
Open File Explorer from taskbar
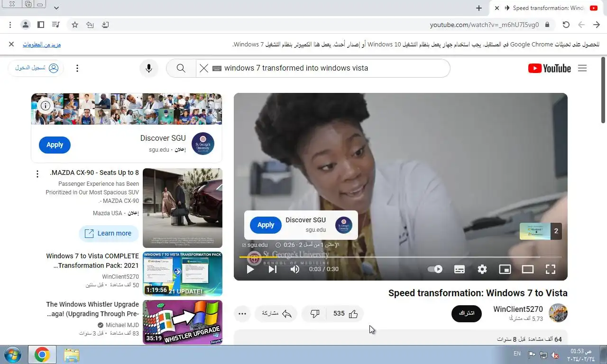point(72,355)
